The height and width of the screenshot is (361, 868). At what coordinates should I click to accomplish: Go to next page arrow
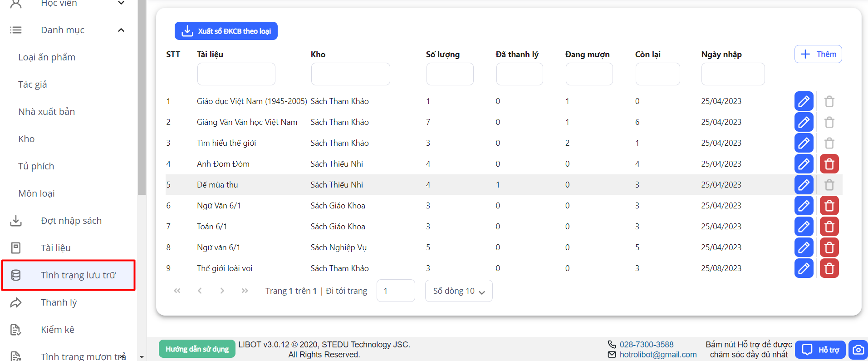click(222, 291)
